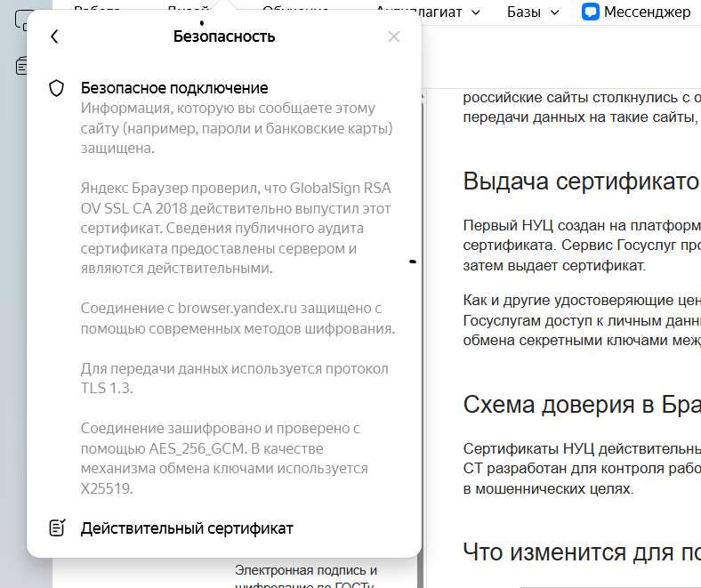Click the Безопасное подключение heading
Screen dimensions: 701x588
tap(174, 88)
